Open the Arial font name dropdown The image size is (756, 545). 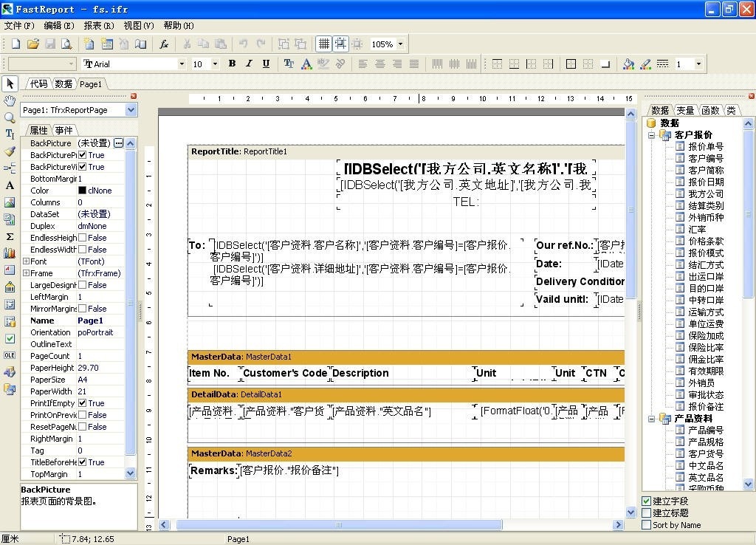click(x=182, y=64)
